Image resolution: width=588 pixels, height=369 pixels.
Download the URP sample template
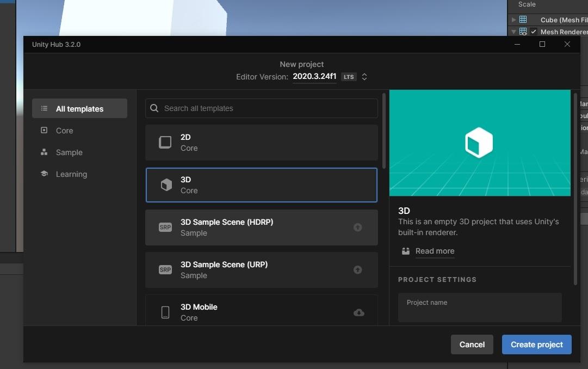[358, 269]
